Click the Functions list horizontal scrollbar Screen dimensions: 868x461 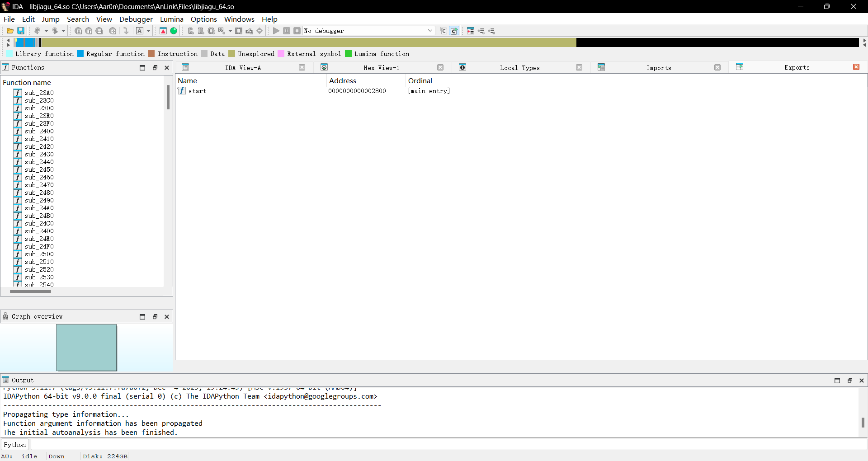click(x=31, y=292)
